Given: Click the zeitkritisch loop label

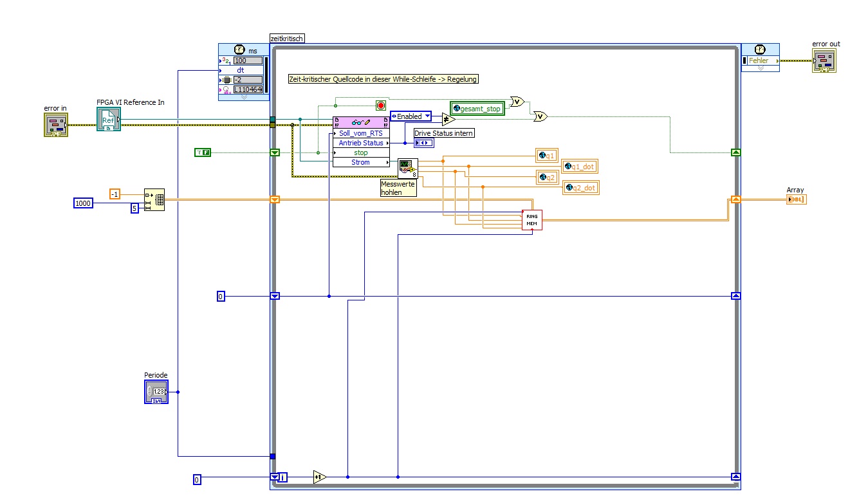Looking at the screenshot, I should point(287,39).
